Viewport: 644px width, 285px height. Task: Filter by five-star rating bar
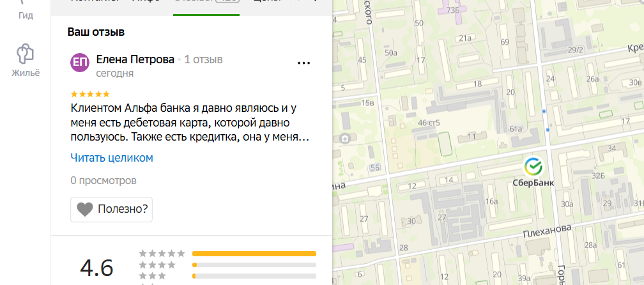click(254, 254)
